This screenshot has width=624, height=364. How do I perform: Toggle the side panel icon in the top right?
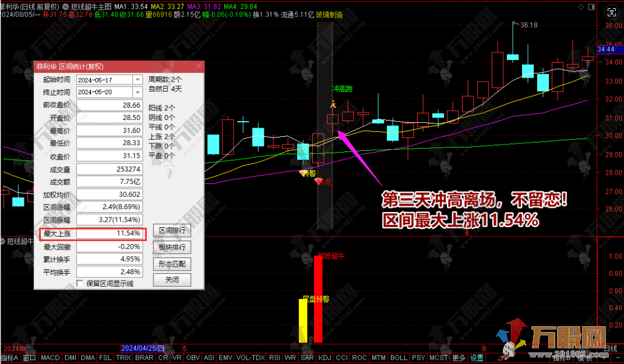point(592,7)
